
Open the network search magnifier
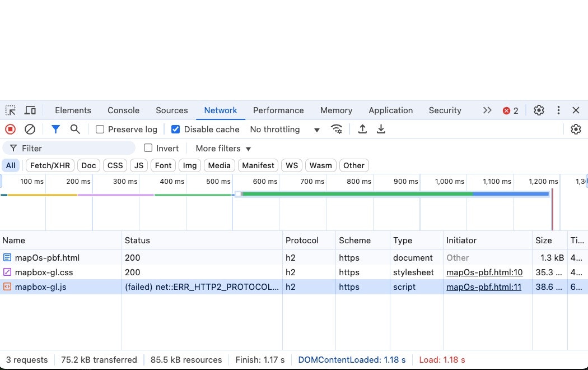click(x=75, y=129)
